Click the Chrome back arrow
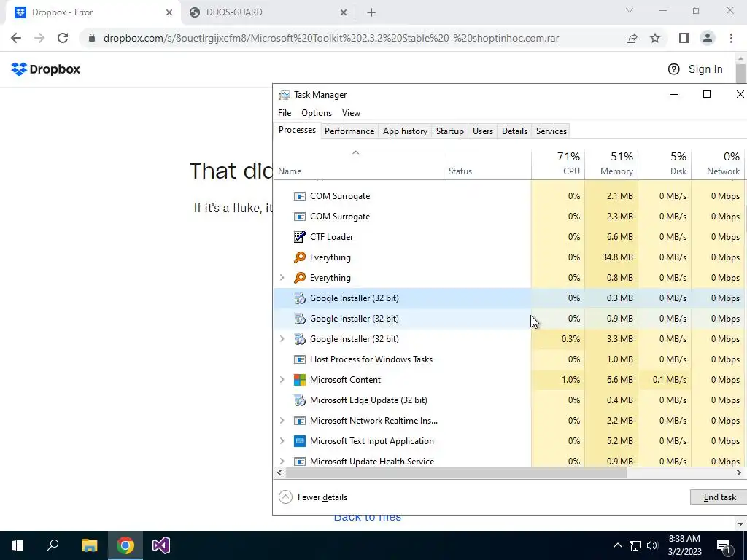The image size is (747, 560). (16, 38)
